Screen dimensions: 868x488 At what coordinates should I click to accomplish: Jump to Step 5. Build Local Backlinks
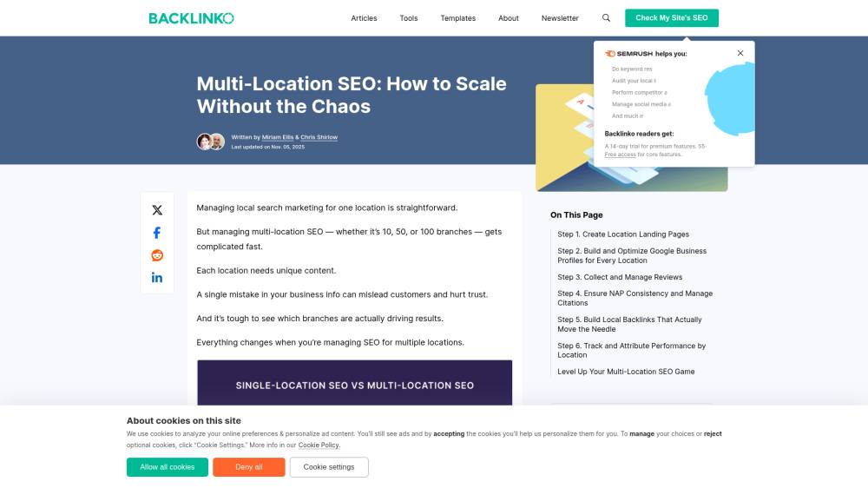(629, 324)
